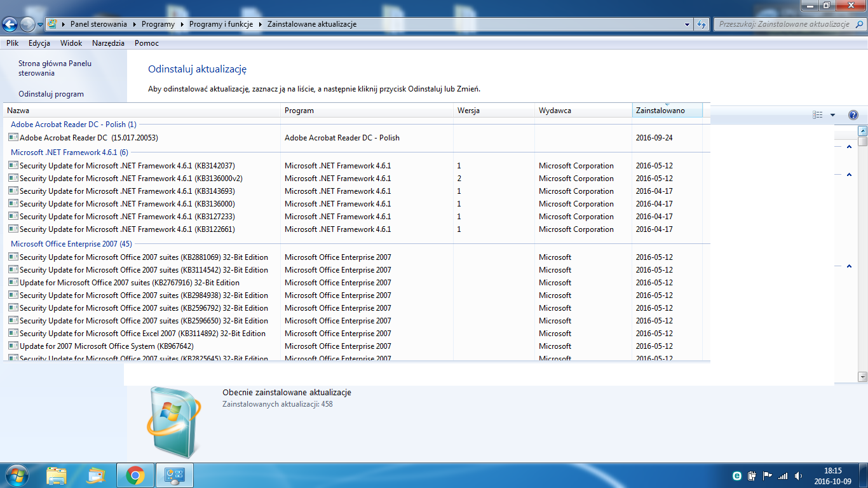Click the update icon for Adobe Acrobat Reader DC (15.017.20053)
The width and height of the screenshot is (868, 488).
[13, 137]
